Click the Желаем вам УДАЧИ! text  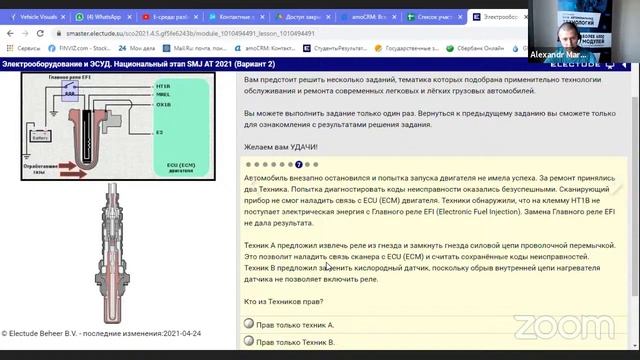click(x=281, y=147)
